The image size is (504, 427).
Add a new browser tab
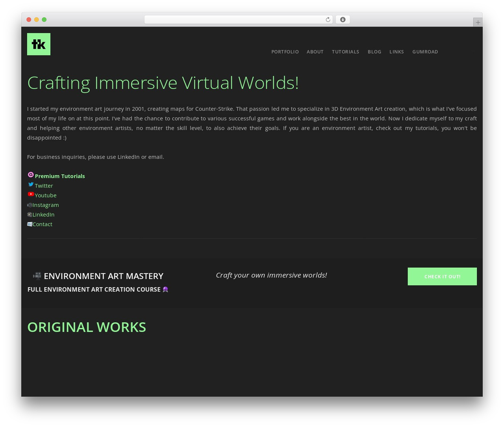tap(478, 22)
